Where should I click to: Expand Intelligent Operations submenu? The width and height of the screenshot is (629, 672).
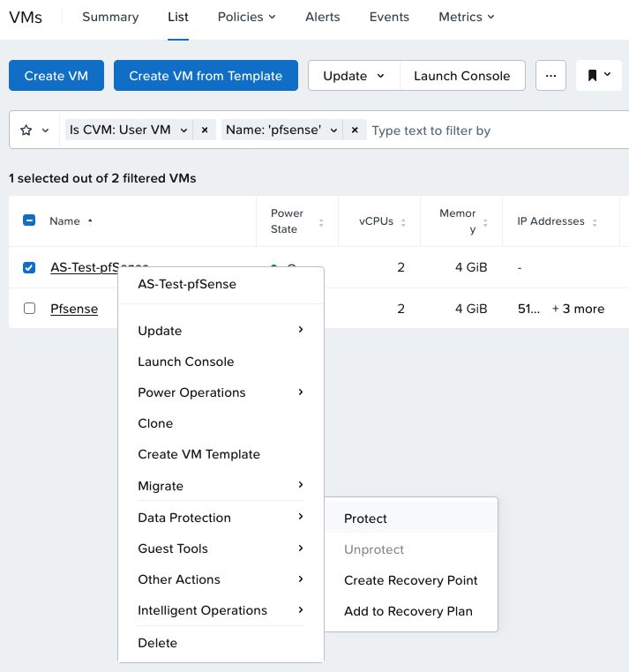pyautogui.click(x=221, y=610)
